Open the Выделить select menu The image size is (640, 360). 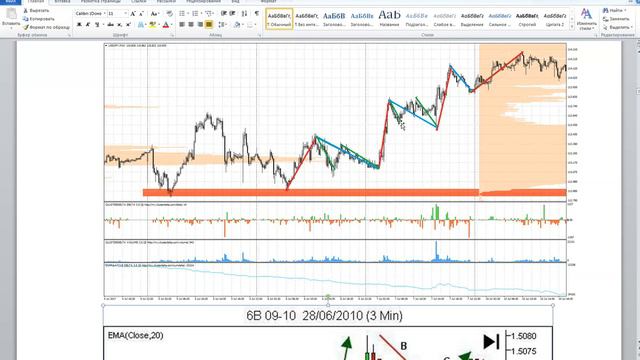point(618,27)
